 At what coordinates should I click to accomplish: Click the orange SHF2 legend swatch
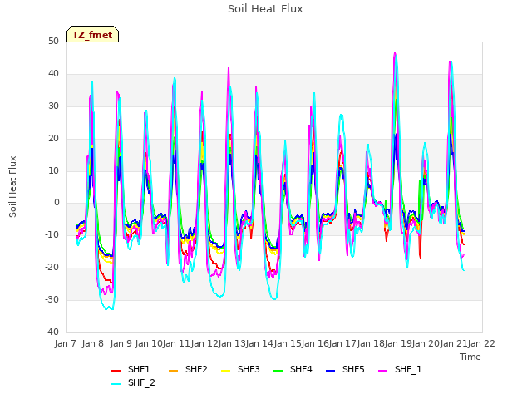pos(174,371)
